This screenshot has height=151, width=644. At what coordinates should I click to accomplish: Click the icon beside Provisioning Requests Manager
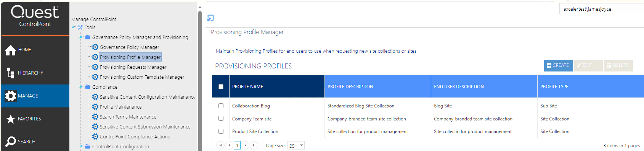pyautogui.click(x=95, y=67)
